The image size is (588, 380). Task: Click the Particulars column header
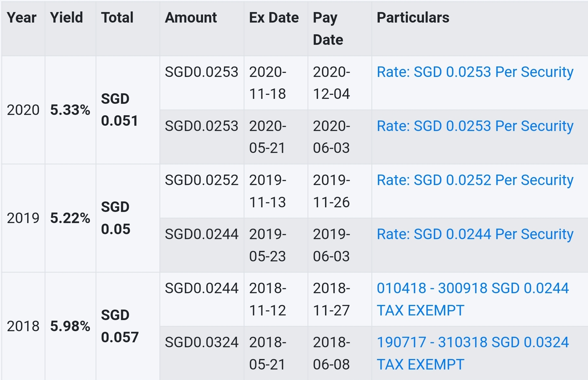(480, 29)
